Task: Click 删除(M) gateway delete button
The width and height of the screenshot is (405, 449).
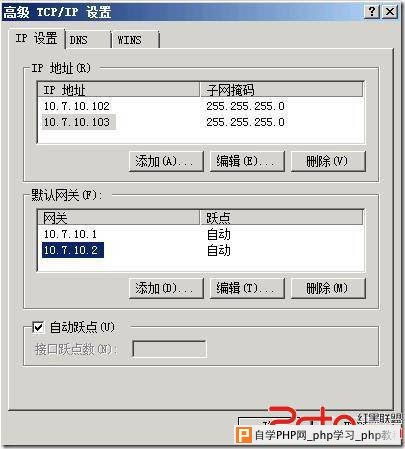Action: pyautogui.click(x=328, y=288)
